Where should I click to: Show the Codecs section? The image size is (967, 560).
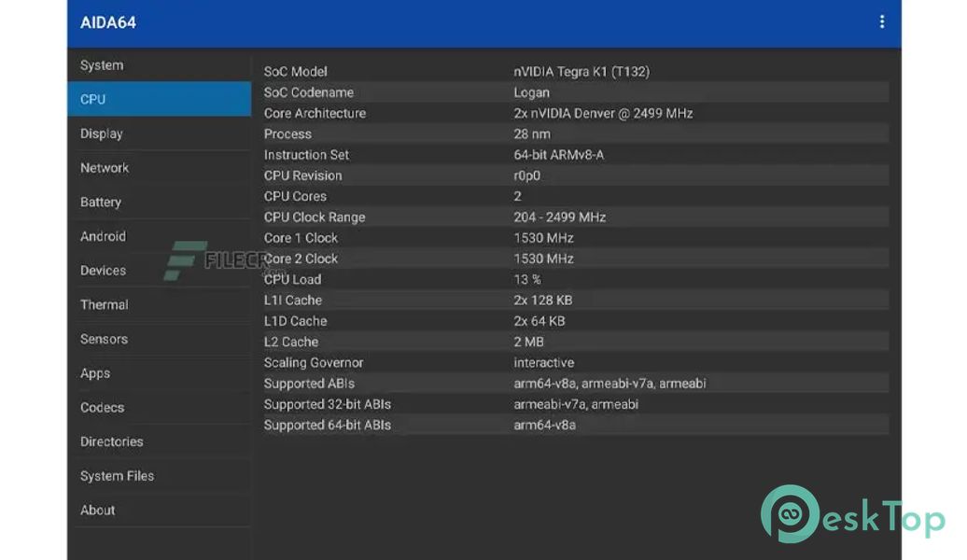[x=159, y=407]
